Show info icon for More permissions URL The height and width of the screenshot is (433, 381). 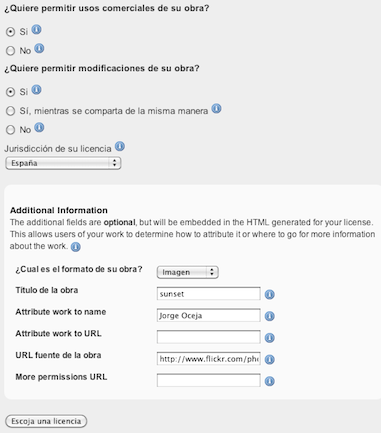[x=270, y=381]
